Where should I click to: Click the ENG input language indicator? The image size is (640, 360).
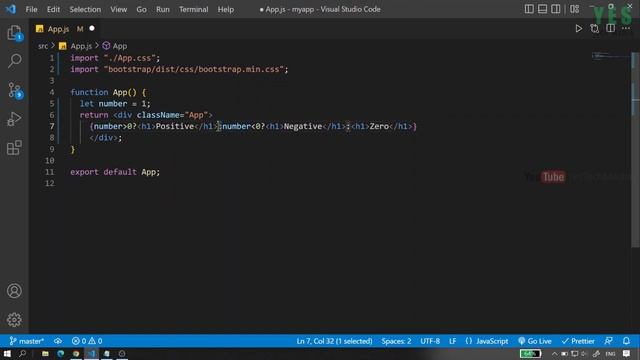pos(610,353)
